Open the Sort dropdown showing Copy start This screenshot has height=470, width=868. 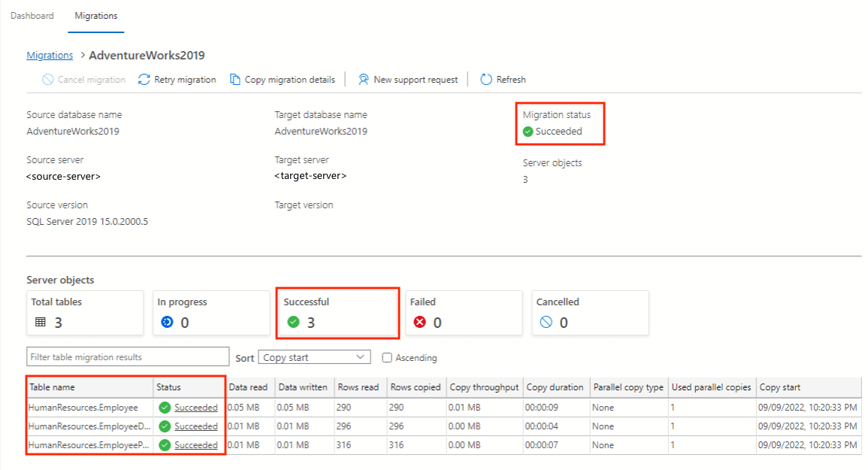pyautogui.click(x=314, y=357)
